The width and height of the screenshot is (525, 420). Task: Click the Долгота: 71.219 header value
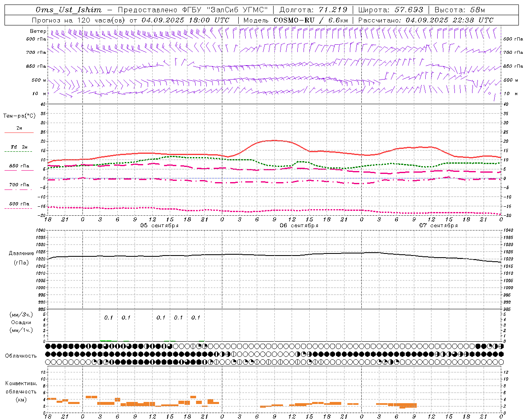point(314,10)
